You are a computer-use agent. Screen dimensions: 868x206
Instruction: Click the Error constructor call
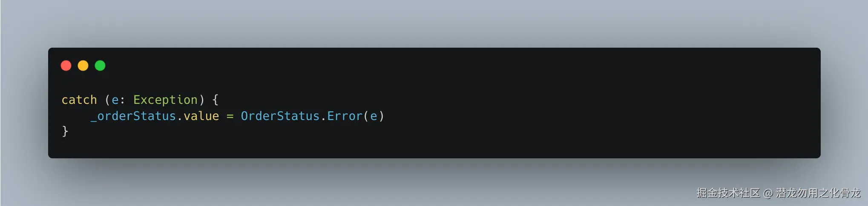point(345,116)
